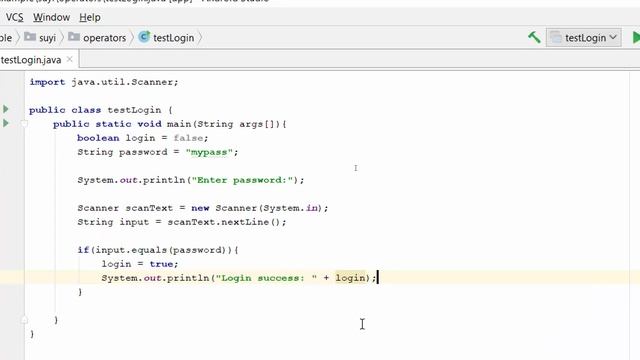Switch to the testLogin.java editor tab
This screenshot has width=640, height=360.
click(x=31, y=60)
